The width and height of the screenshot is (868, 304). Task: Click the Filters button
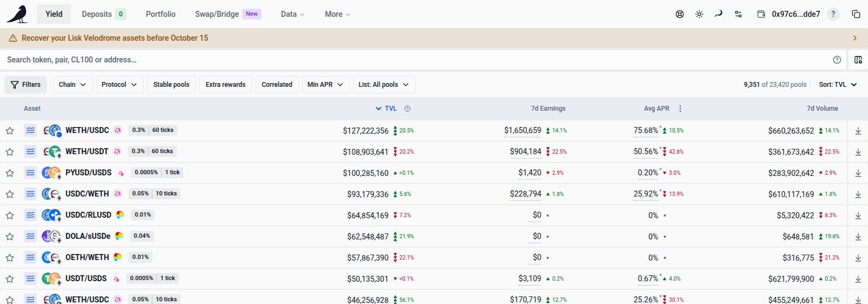pos(25,85)
